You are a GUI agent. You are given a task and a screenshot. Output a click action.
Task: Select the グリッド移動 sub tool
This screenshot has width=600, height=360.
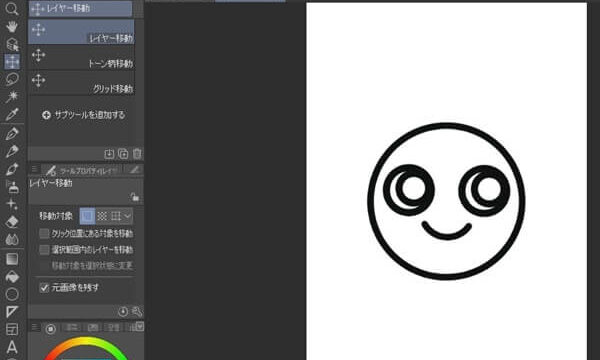[x=82, y=83]
